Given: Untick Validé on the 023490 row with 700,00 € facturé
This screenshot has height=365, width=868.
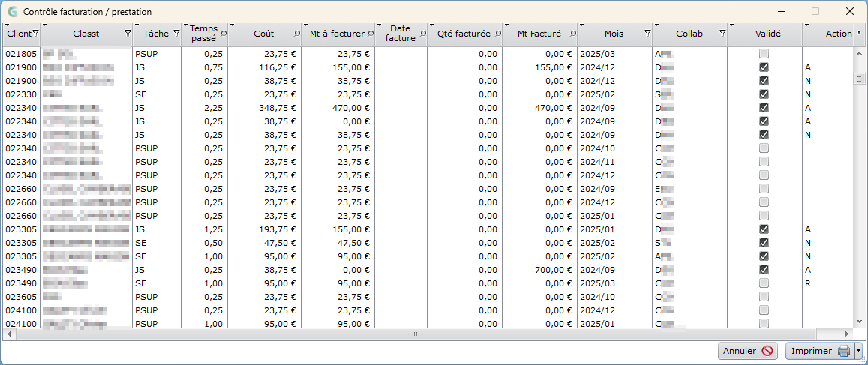Looking at the screenshot, I should (x=764, y=269).
